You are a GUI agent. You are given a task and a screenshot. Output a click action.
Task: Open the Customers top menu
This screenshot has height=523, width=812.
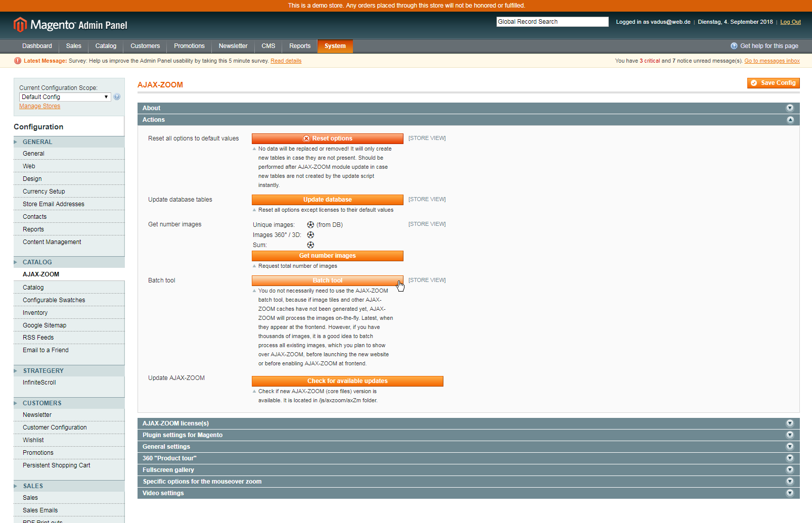pos(145,46)
